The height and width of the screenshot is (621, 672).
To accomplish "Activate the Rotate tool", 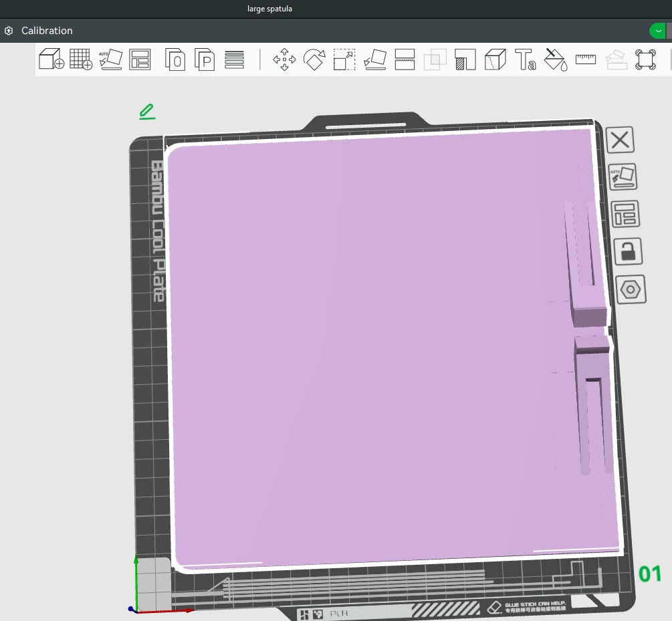I will click(x=314, y=59).
